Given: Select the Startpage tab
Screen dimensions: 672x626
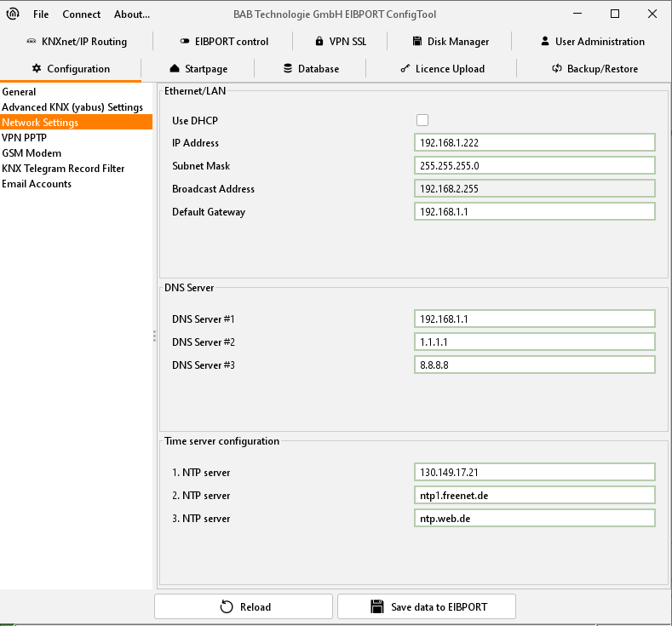Looking at the screenshot, I should click(198, 68).
